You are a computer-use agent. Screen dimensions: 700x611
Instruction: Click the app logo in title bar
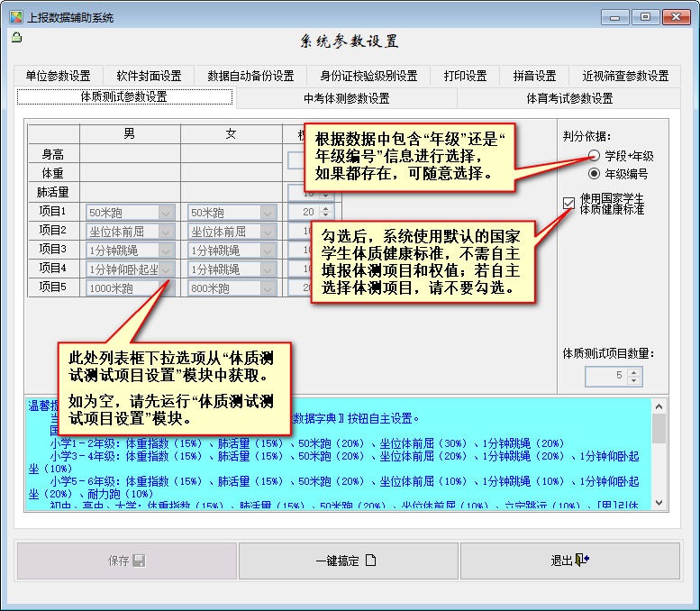pos(16,17)
